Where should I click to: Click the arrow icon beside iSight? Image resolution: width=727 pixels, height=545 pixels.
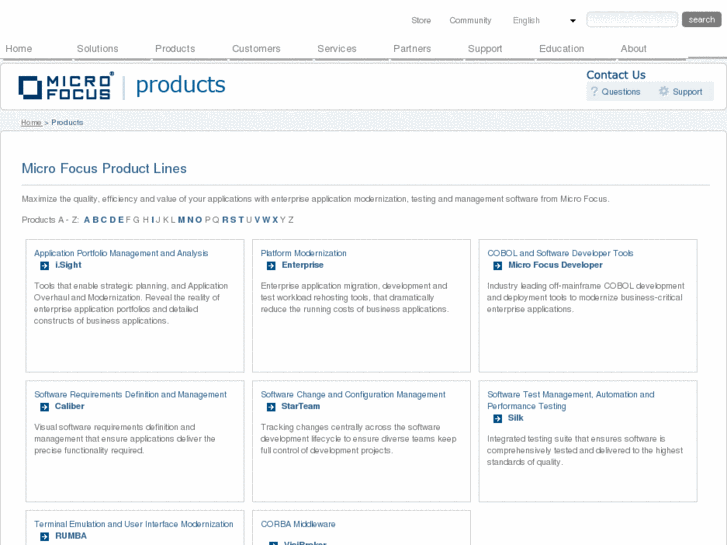(x=44, y=266)
